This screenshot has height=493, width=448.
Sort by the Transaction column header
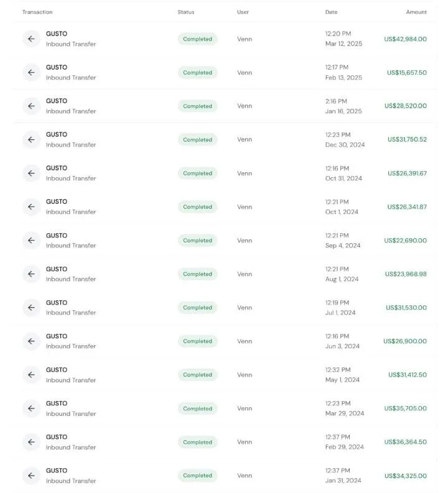pyautogui.click(x=37, y=12)
